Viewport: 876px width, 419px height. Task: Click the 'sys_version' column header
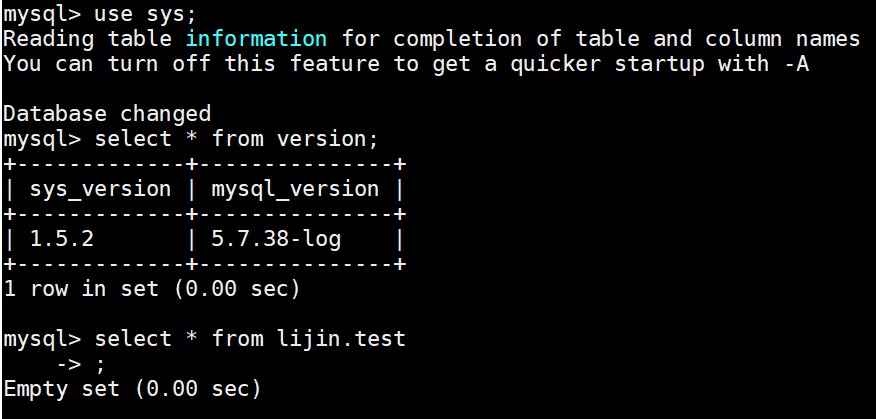click(x=101, y=189)
